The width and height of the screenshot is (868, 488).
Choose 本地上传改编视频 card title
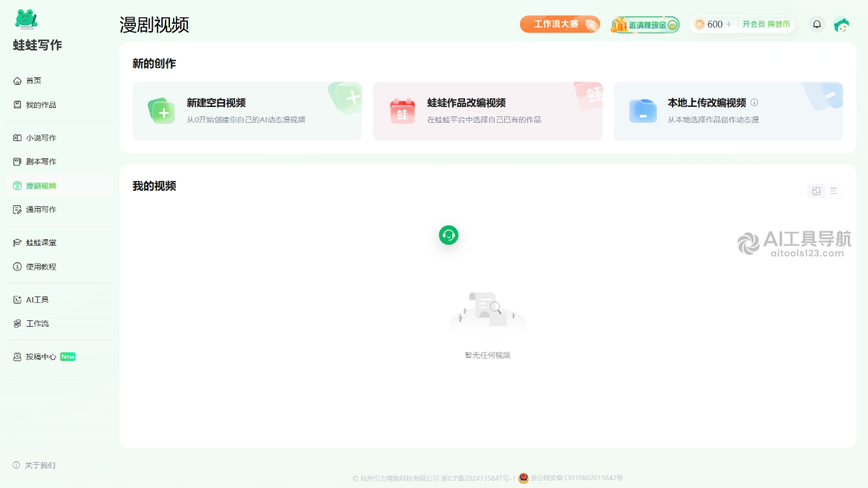tap(707, 103)
